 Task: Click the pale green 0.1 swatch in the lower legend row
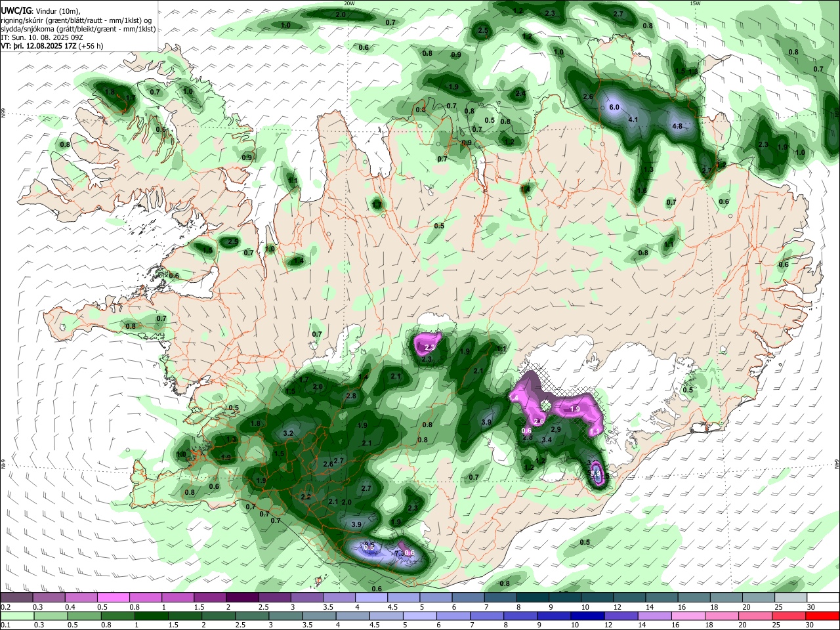[x=18, y=616]
